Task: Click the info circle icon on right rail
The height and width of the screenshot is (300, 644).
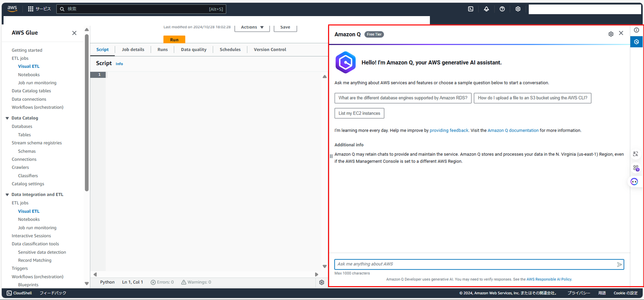Action: (637, 30)
